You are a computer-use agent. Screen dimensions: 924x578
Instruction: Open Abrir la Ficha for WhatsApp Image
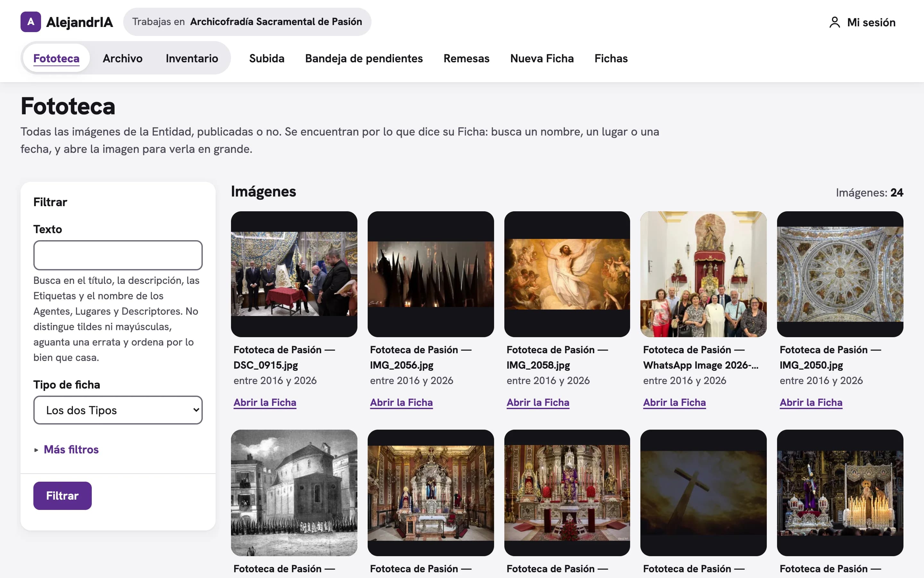tap(674, 402)
